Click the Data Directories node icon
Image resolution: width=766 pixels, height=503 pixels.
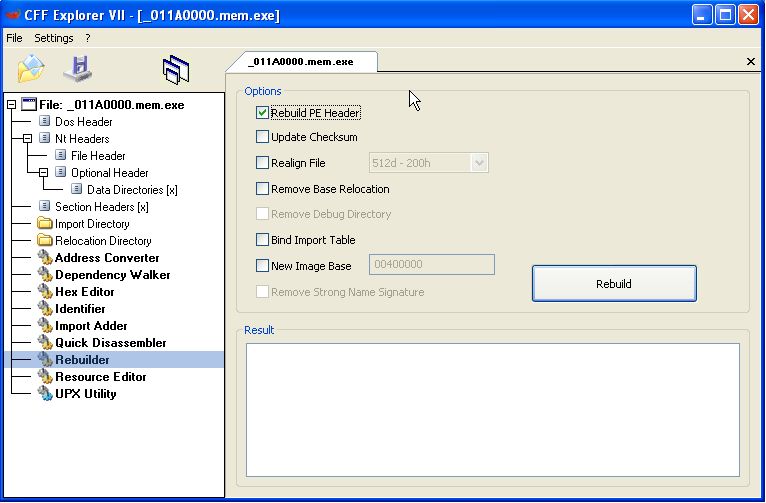(77, 189)
